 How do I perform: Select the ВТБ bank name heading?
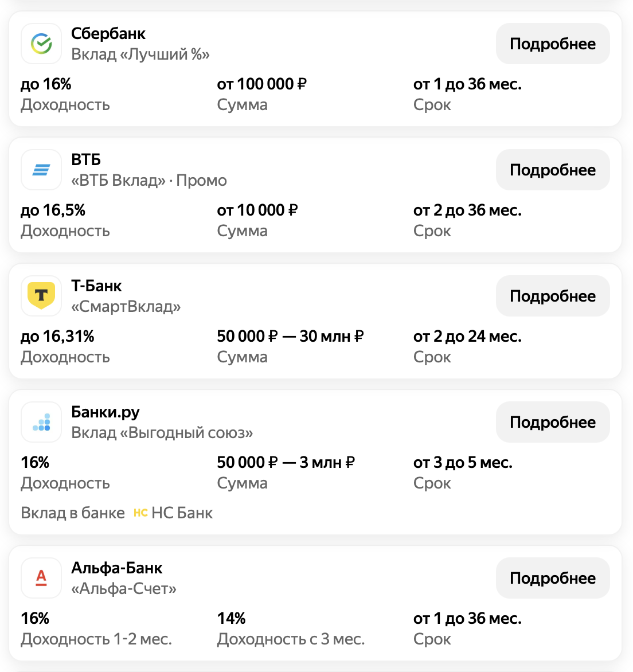coord(86,160)
